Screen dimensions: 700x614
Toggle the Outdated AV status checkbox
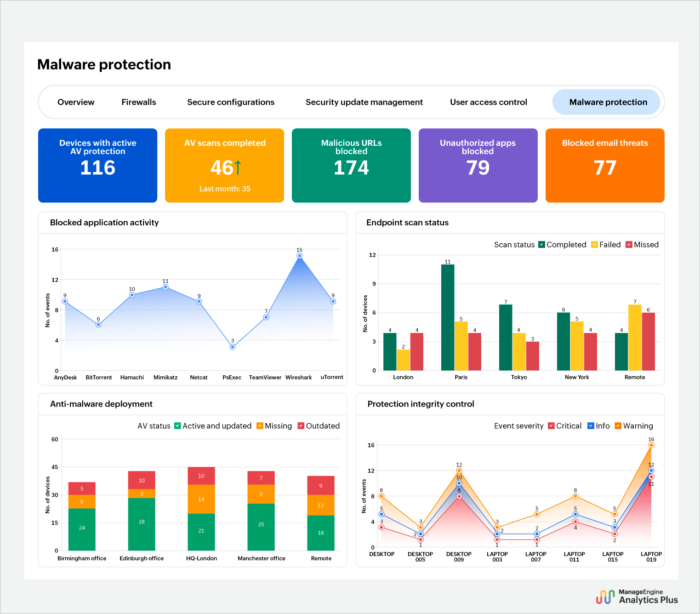coord(301,426)
